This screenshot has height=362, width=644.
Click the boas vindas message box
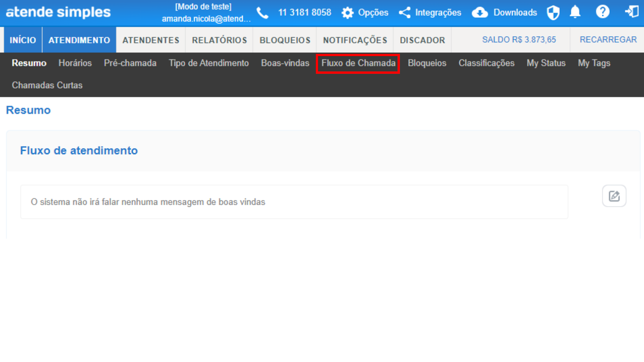click(294, 202)
